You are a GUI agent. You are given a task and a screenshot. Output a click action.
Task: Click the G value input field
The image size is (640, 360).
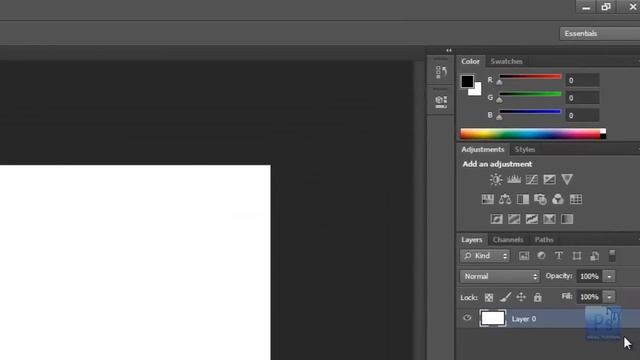582,98
